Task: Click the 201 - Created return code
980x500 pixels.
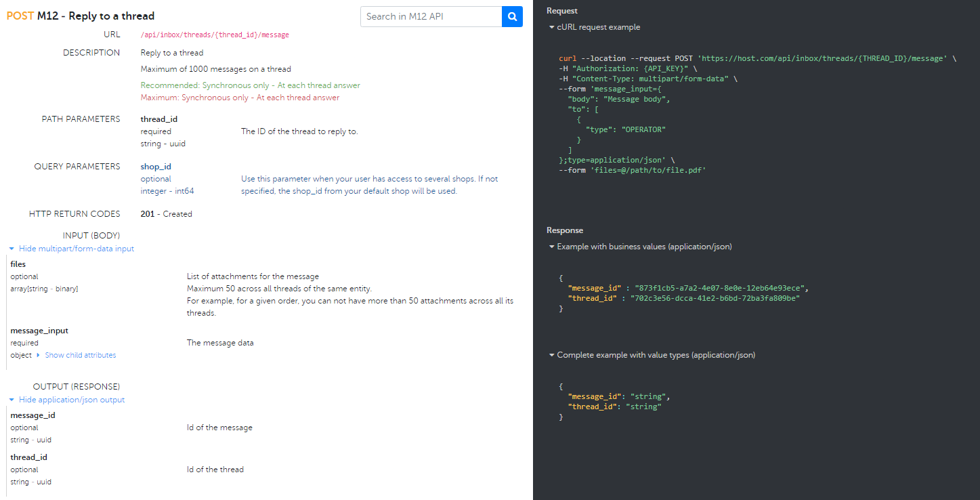Action: (x=167, y=214)
